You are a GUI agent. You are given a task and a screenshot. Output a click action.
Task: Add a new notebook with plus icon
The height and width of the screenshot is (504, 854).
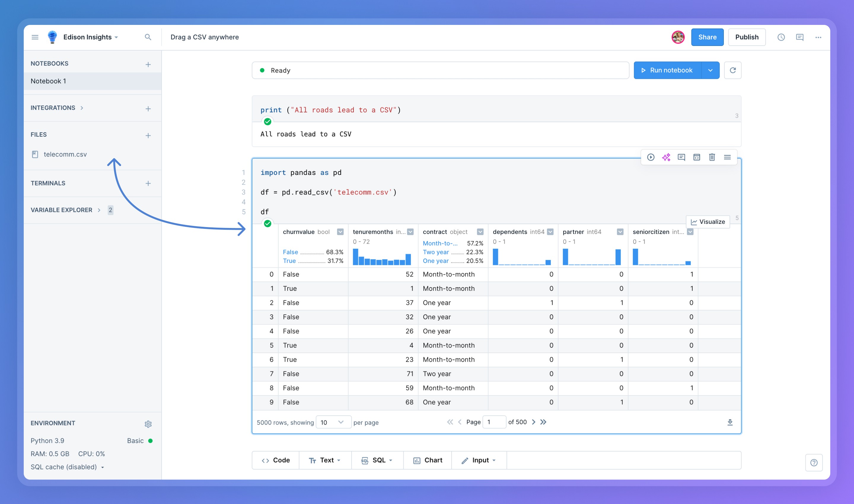click(148, 64)
